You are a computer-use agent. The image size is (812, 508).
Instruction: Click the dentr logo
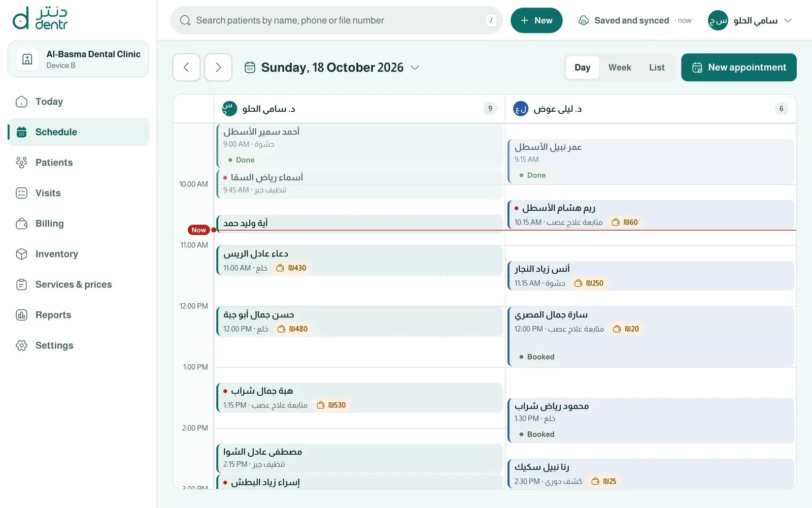[x=40, y=18]
